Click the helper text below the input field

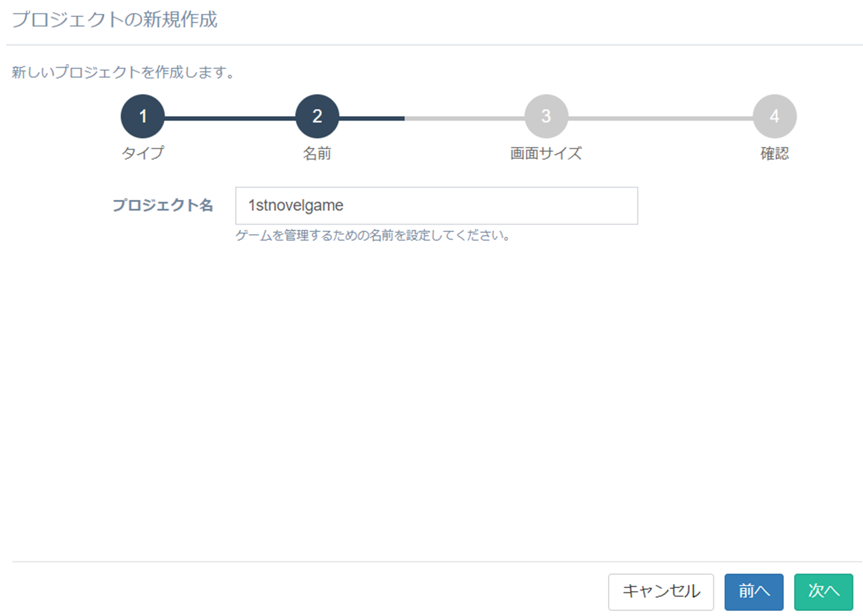(x=372, y=236)
